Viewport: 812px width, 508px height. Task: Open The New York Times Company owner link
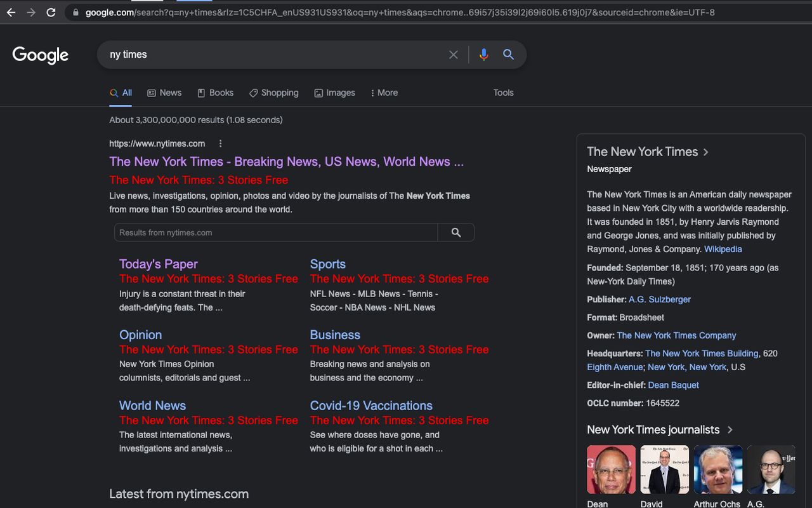coord(676,335)
